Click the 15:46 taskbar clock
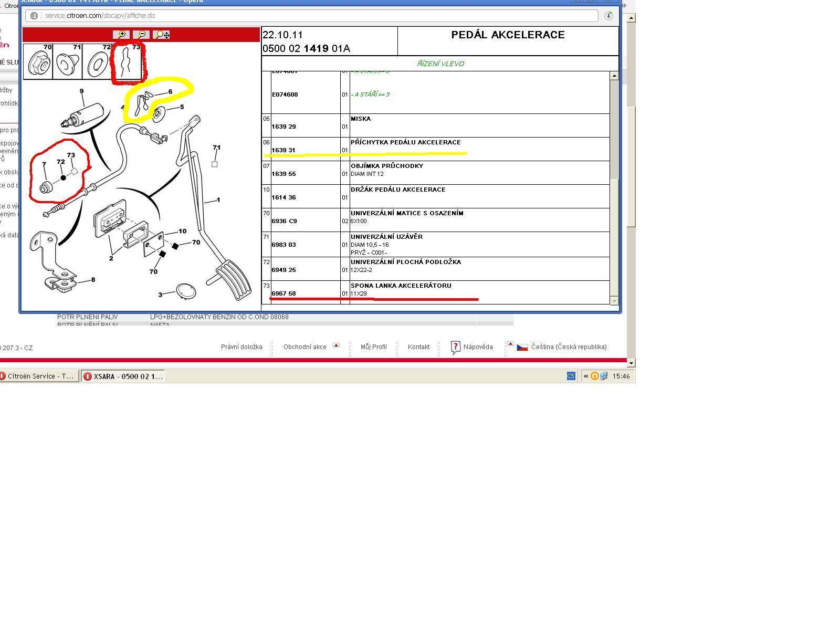The width and height of the screenshot is (840, 630). click(x=621, y=376)
